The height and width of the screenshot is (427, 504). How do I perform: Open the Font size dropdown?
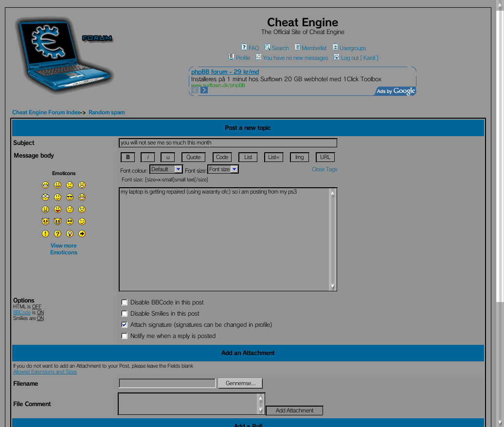[x=223, y=169]
